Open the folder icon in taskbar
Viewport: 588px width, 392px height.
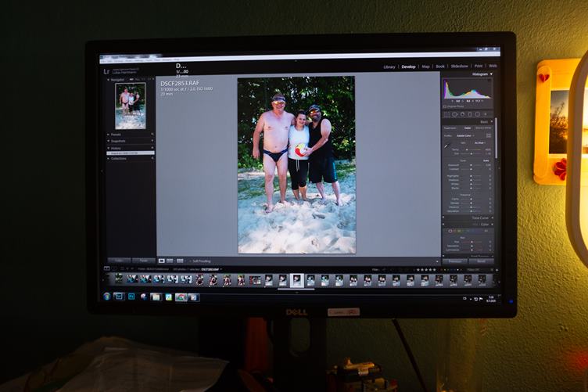pyautogui.click(x=156, y=297)
